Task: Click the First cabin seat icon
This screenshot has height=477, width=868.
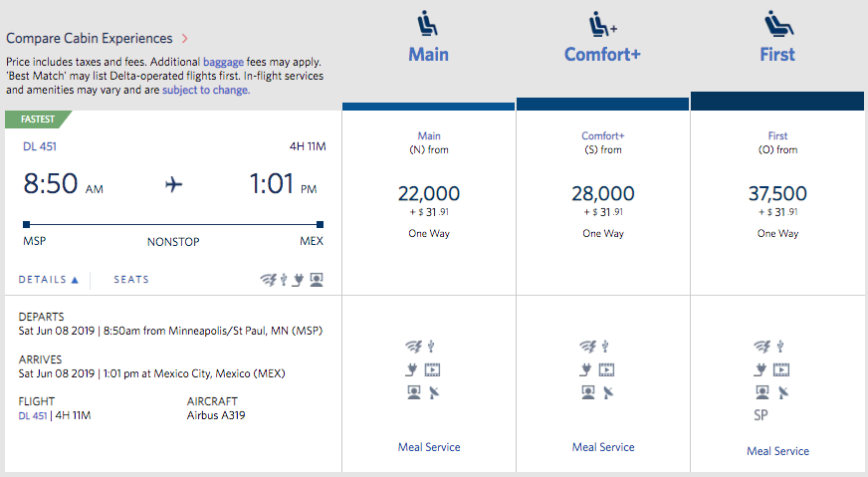Action: (x=777, y=22)
